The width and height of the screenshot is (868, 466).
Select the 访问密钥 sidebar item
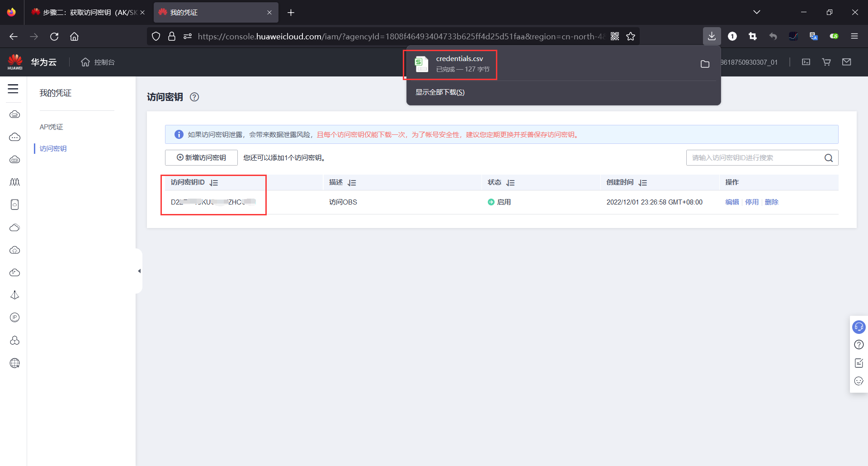53,149
